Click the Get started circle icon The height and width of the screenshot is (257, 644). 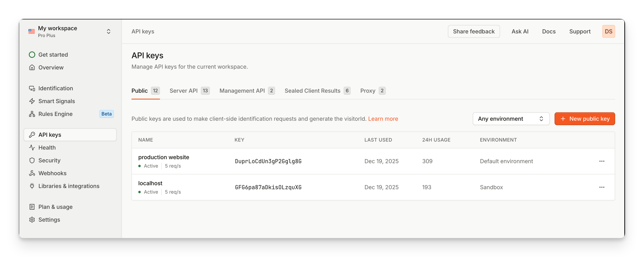tap(32, 54)
